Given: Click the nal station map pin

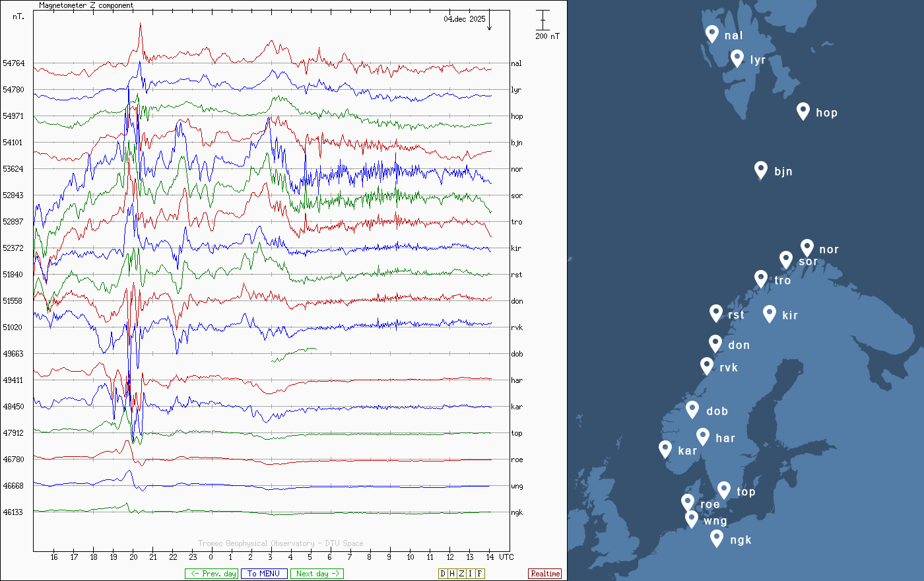Looking at the screenshot, I should click(711, 34).
